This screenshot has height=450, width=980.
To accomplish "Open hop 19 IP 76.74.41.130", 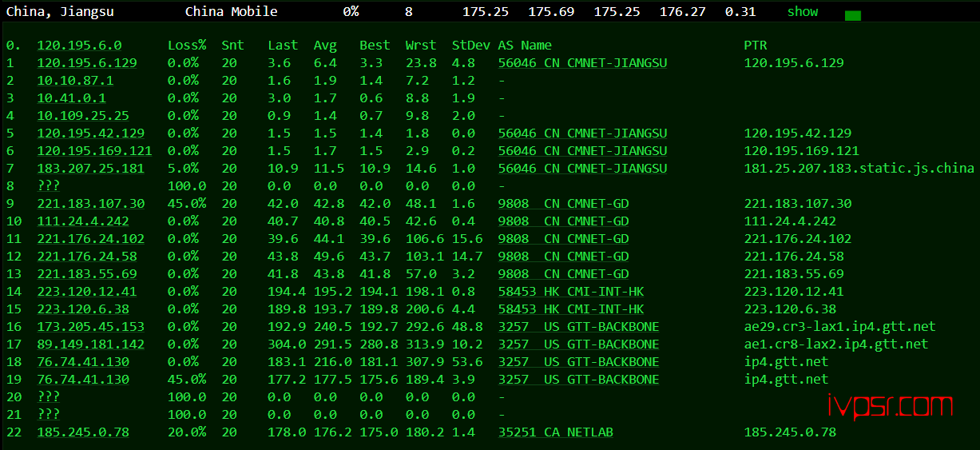I will [x=83, y=380].
